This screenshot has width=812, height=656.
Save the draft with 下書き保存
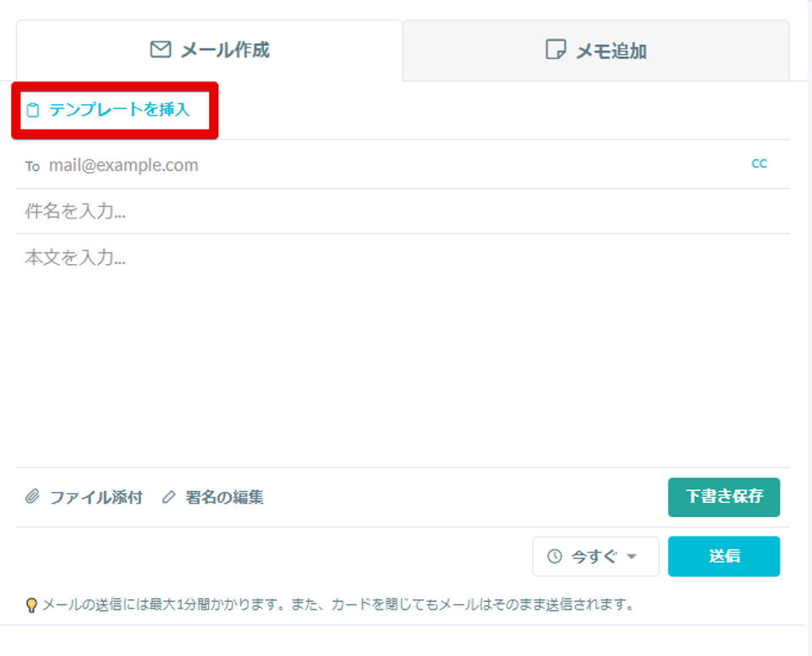[x=724, y=497]
